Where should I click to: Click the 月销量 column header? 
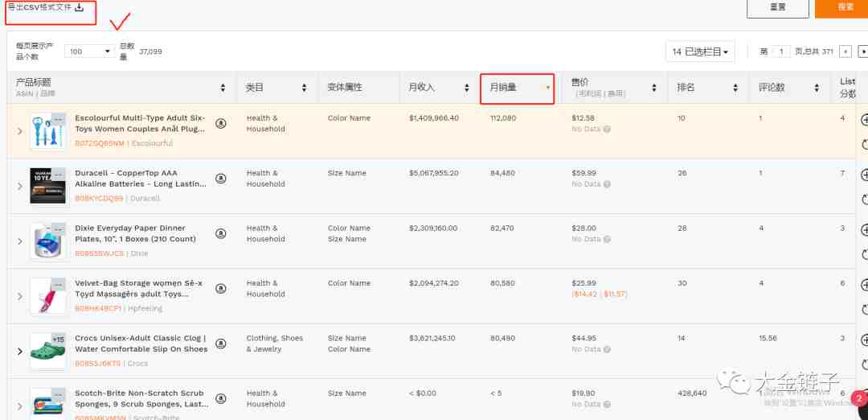503,87
